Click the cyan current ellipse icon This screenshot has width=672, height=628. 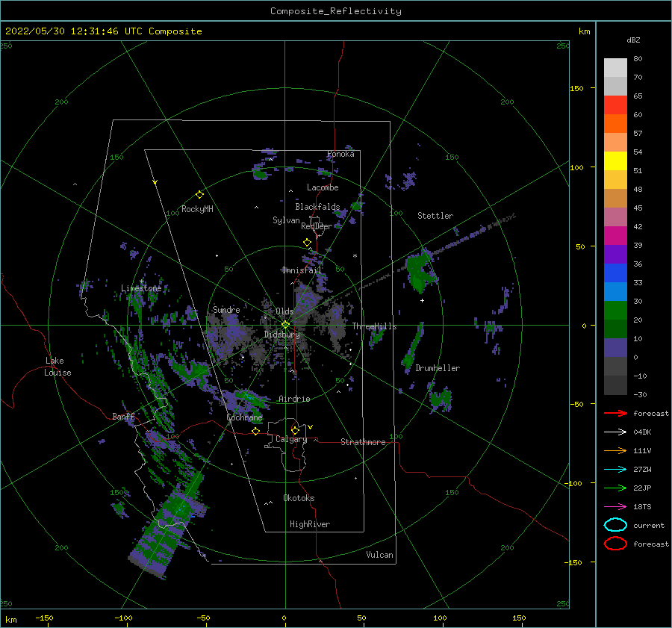615,525
